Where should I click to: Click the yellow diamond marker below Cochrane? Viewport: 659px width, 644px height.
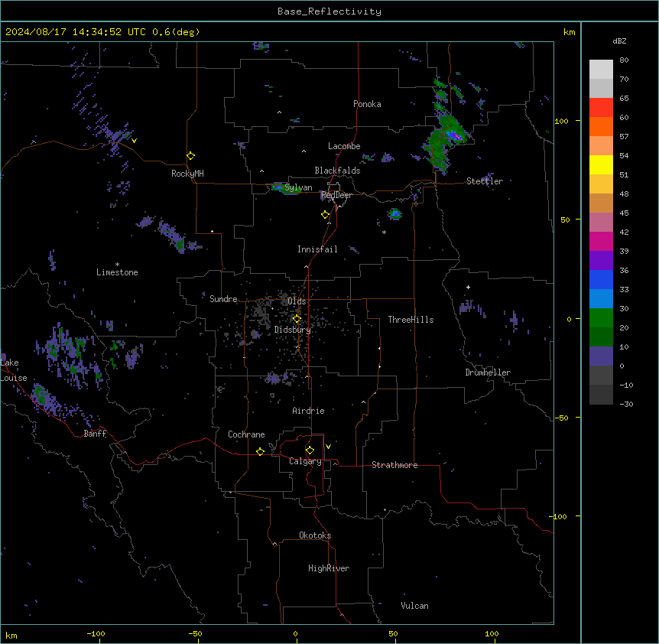click(x=260, y=451)
